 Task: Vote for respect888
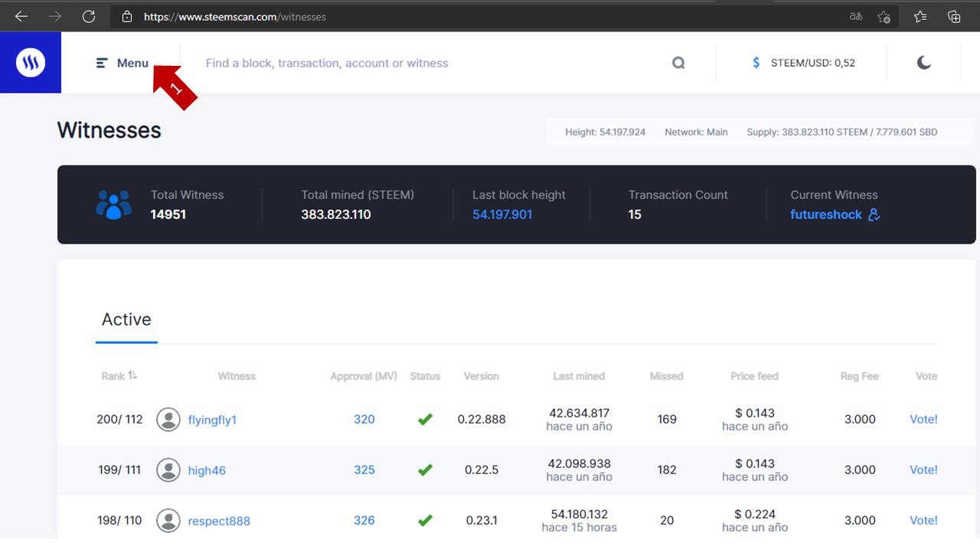[923, 520]
